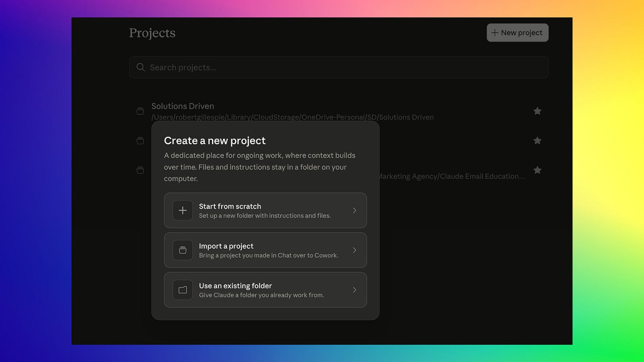Click the folder icon for Use an existing folder
The image size is (644, 362).
pos(183,290)
